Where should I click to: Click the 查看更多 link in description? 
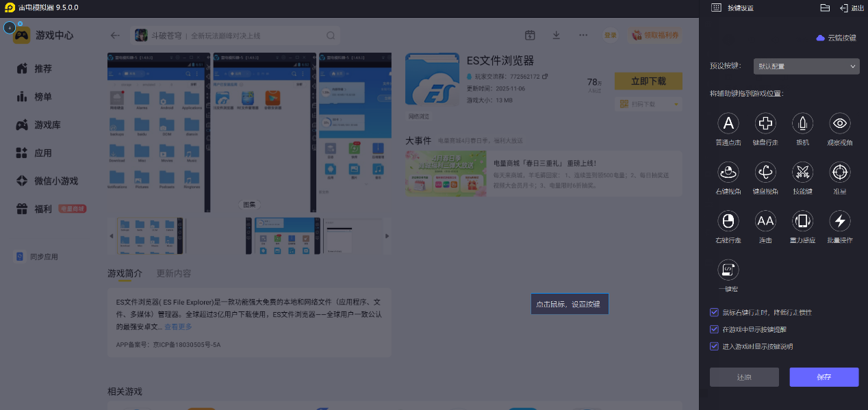pos(178,327)
